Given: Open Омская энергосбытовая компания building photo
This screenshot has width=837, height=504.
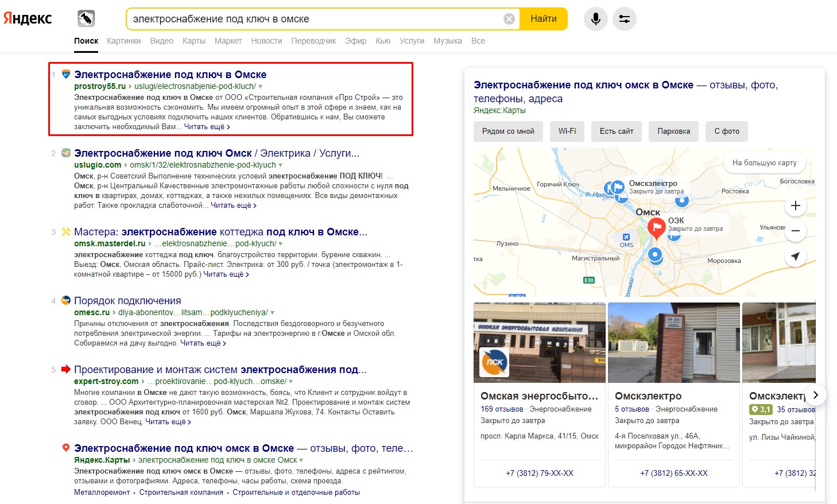Looking at the screenshot, I should coord(540,343).
